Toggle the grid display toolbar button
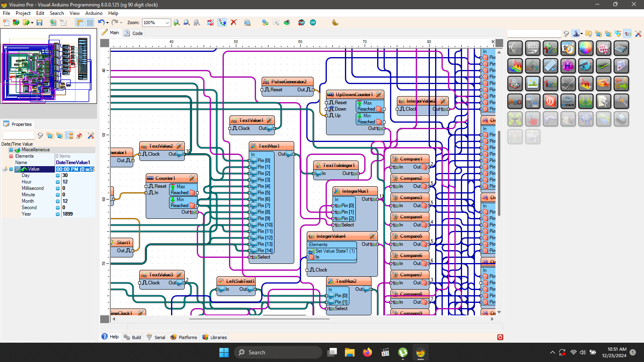 [90, 23]
